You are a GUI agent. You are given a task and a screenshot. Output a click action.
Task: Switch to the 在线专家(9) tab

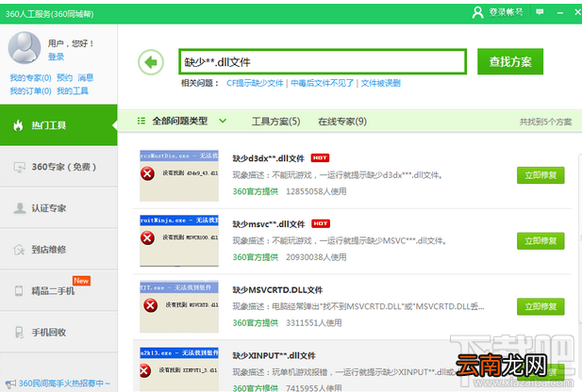point(342,122)
